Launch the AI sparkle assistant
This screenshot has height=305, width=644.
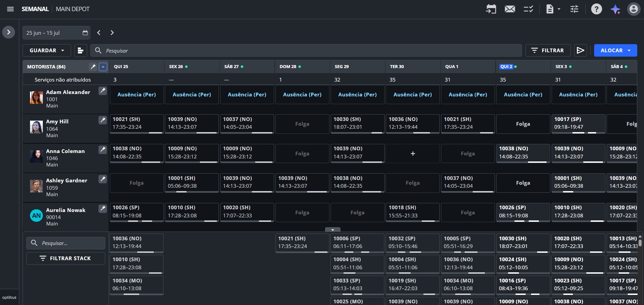pyautogui.click(x=615, y=9)
